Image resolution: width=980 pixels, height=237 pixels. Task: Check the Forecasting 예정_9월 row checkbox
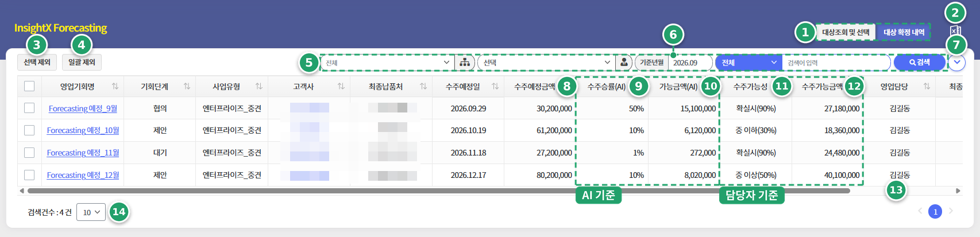29,108
